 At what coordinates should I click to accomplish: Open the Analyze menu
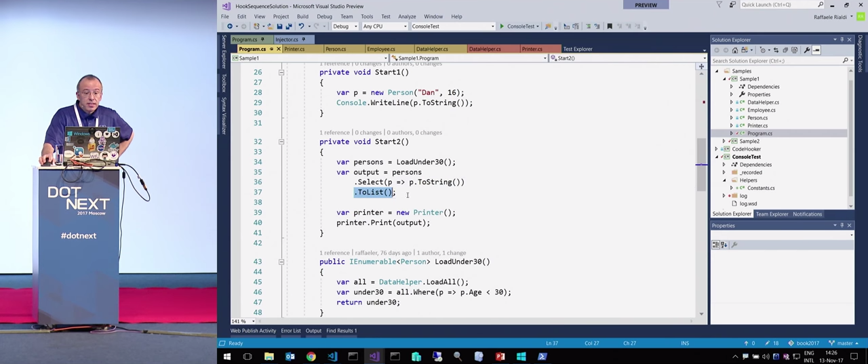tap(407, 16)
